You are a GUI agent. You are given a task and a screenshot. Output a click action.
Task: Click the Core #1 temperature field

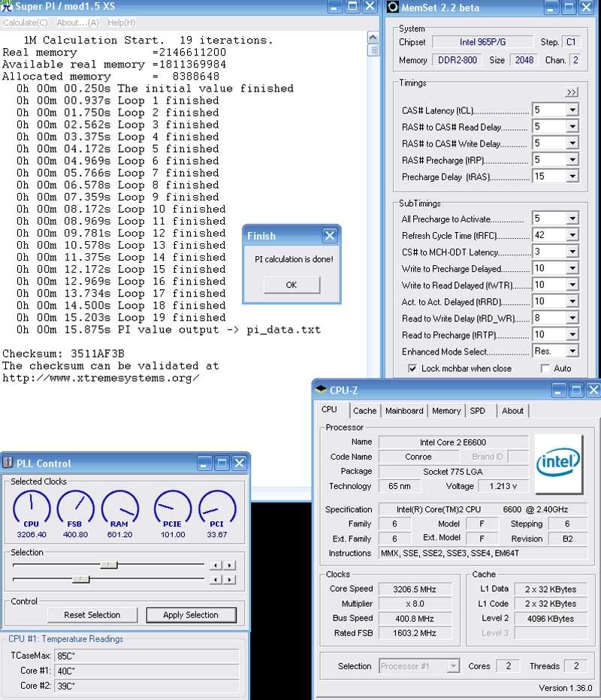pos(146,671)
